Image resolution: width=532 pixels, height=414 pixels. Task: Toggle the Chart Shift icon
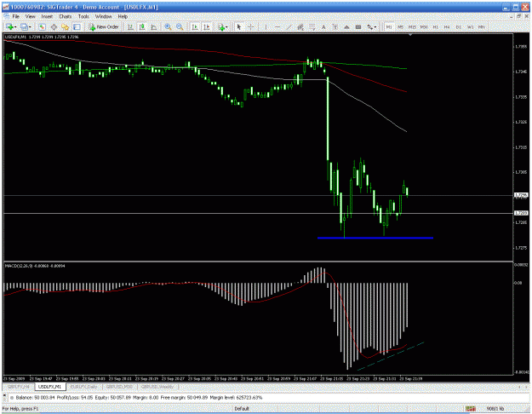(x=207, y=26)
